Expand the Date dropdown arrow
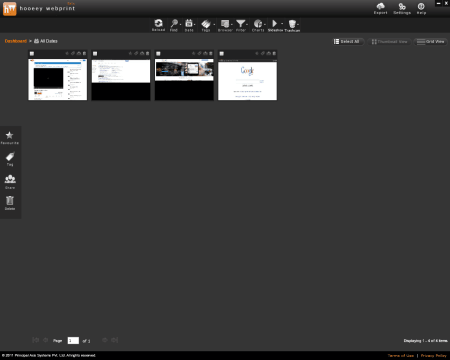The width and height of the screenshot is (450, 360). pyautogui.click(x=195, y=24)
